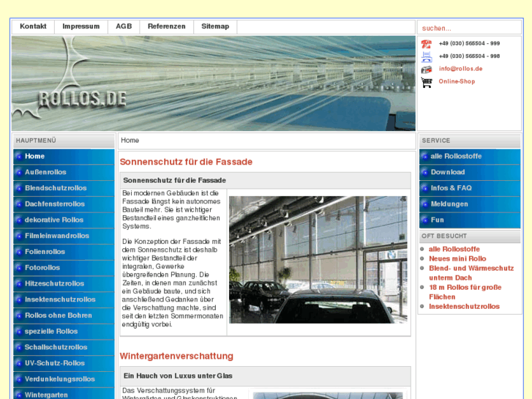Click the email mailbox icon
This screenshot has height=399, width=532.
[x=427, y=70]
